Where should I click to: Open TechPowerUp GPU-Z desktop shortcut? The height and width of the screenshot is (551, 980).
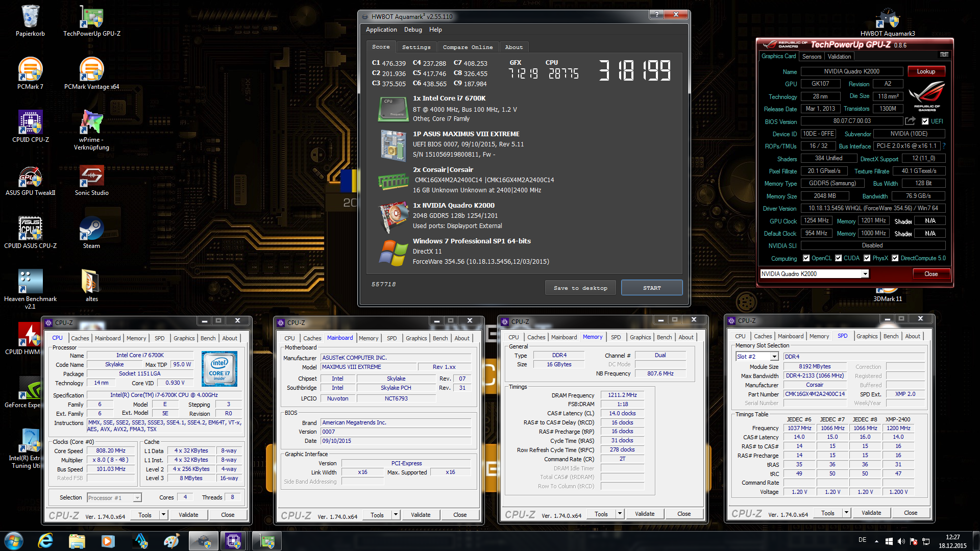tap(92, 20)
